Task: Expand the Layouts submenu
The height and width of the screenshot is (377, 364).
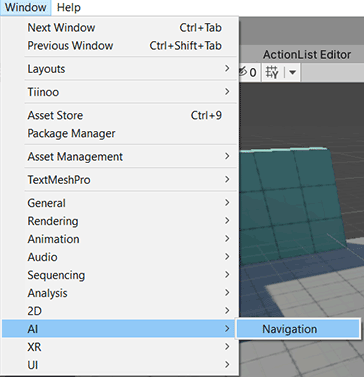Action: (120, 69)
